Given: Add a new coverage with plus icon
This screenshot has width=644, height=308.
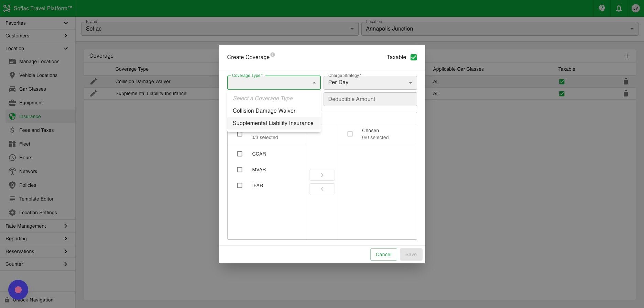Looking at the screenshot, I should pos(627,56).
